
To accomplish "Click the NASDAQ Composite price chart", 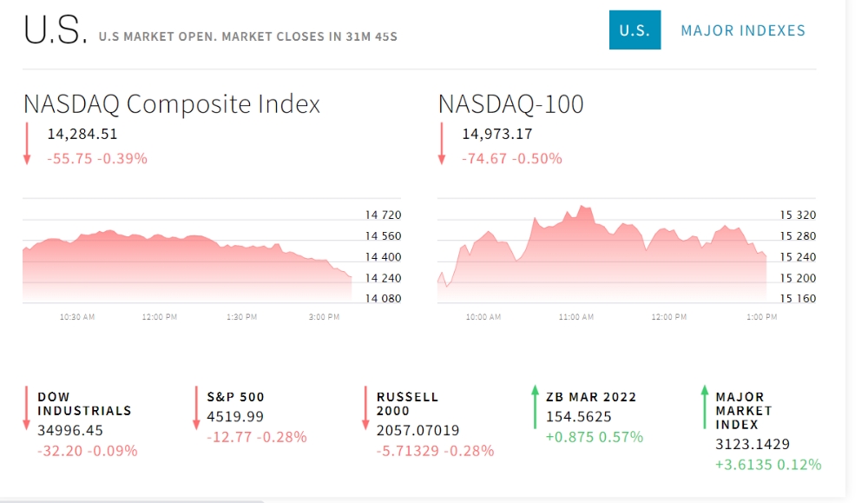I will [x=212, y=259].
